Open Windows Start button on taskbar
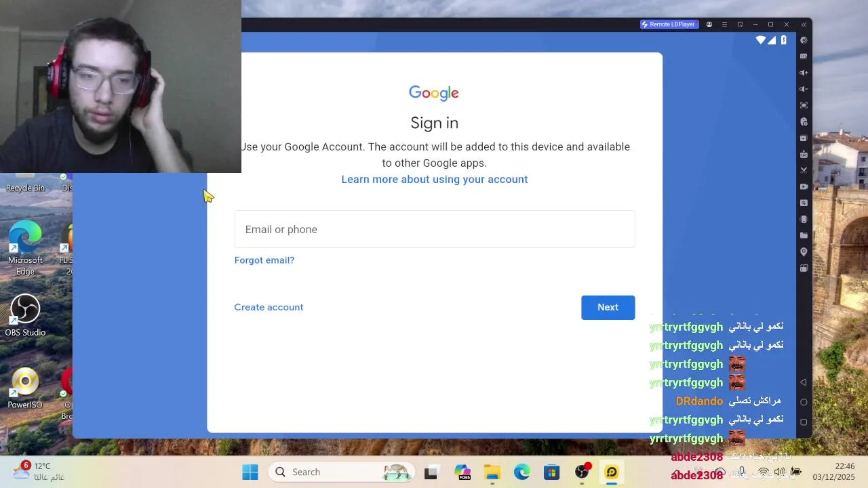 coord(250,472)
